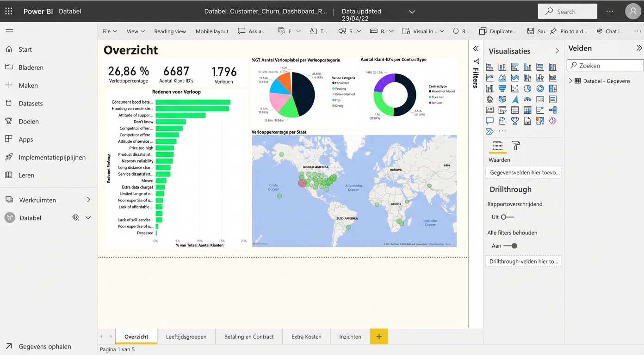Viewport: 644px width, 355px height.
Task: Open the slicer visual icon
Action: pos(502,110)
